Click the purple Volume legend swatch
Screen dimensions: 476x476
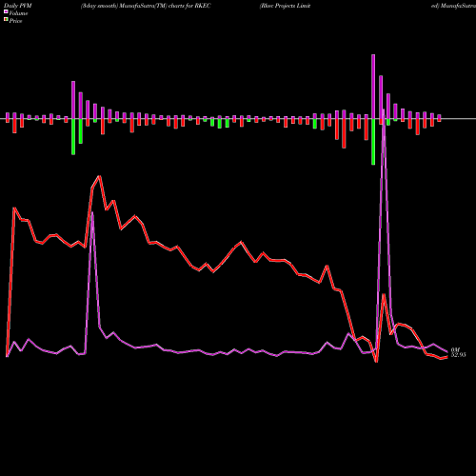[x=6, y=11]
